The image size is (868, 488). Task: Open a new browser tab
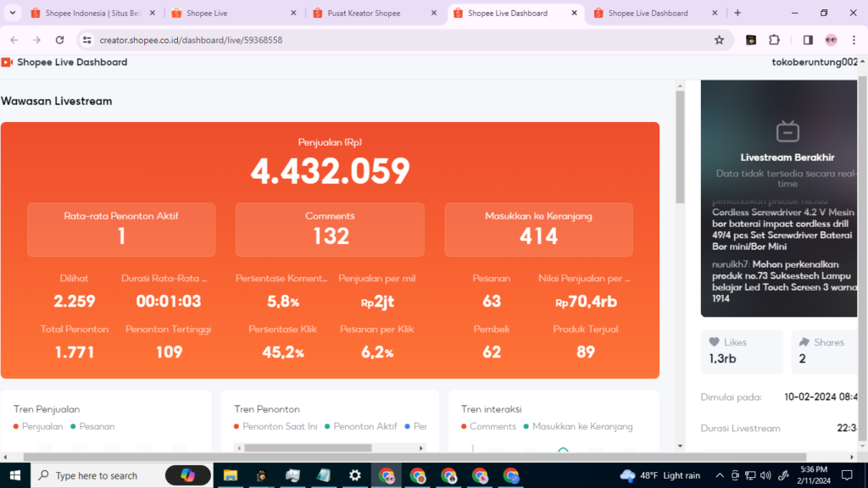click(737, 13)
